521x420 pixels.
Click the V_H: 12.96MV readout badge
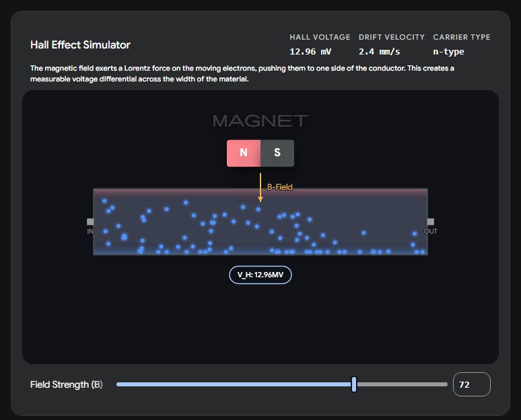click(260, 275)
